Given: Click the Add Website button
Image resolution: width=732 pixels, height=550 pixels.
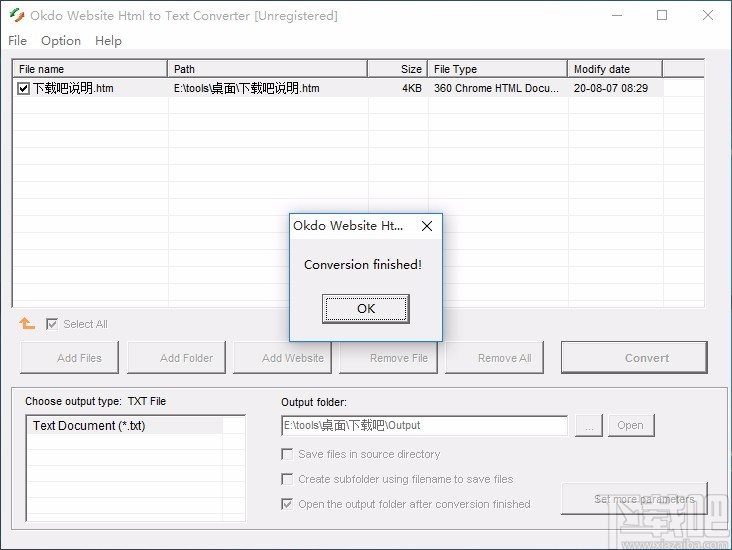Looking at the screenshot, I should pos(282,358).
